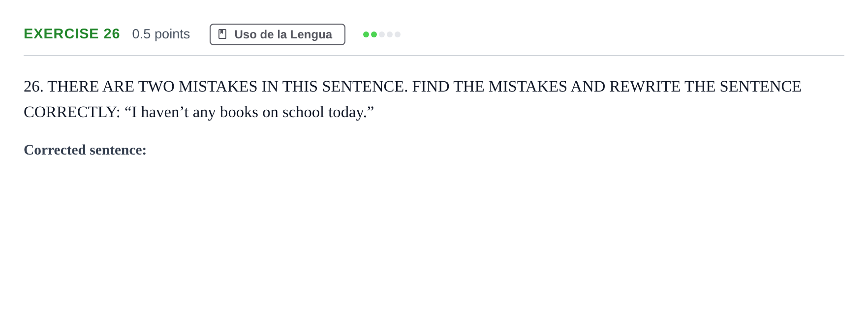Click the third gray difficulty dot
868x313 pixels.
pyautogui.click(x=382, y=34)
